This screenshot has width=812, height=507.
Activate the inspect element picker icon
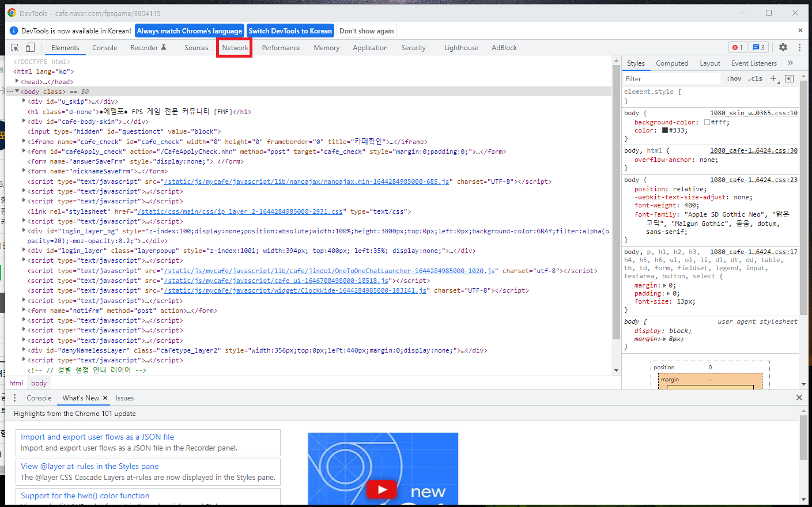15,47
